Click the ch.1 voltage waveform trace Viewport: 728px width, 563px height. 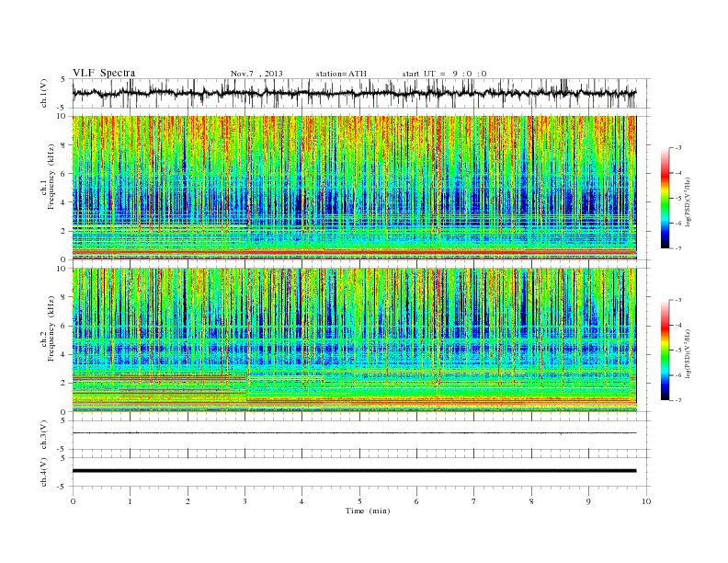(354, 93)
